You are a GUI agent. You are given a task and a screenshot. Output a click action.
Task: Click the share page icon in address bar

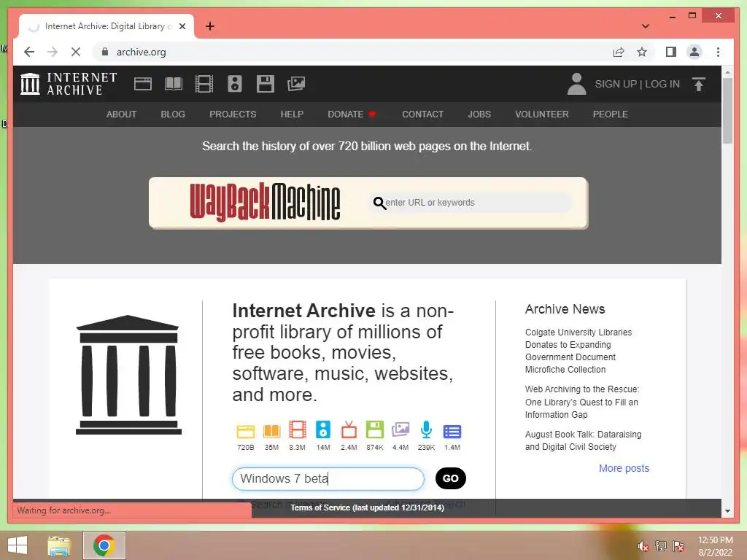click(x=619, y=52)
